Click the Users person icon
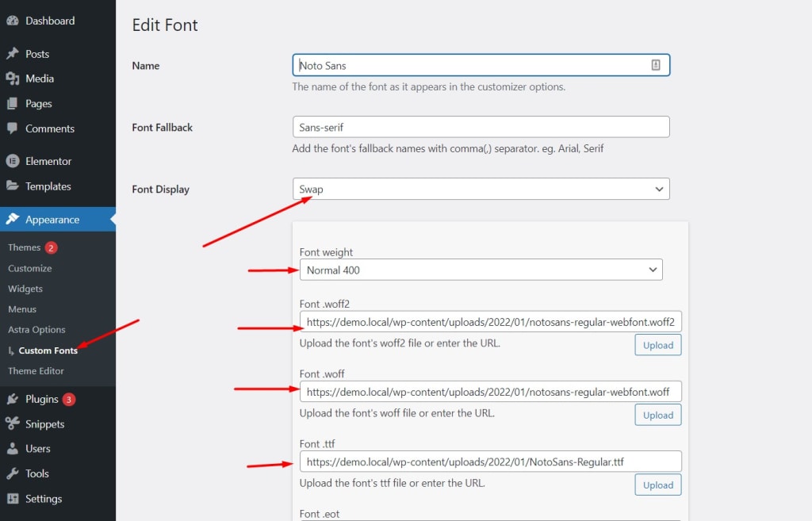812x521 pixels. click(13, 449)
